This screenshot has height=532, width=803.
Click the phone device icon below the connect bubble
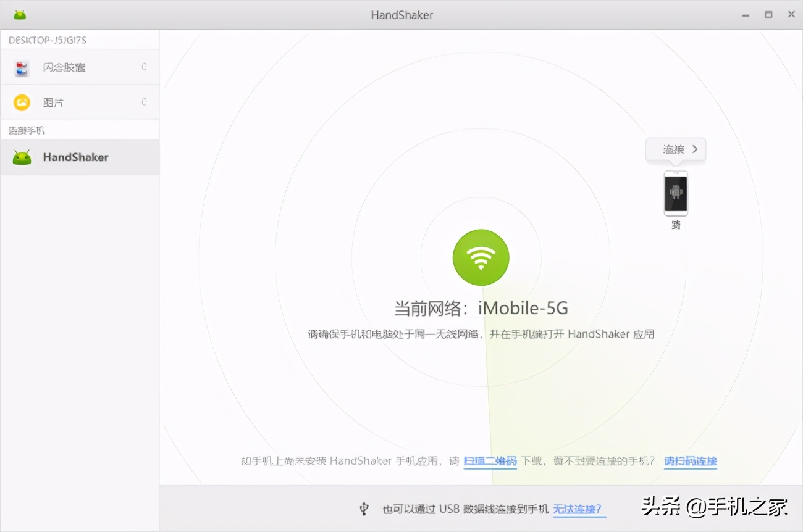pyautogui.click(x=676, y=194)
